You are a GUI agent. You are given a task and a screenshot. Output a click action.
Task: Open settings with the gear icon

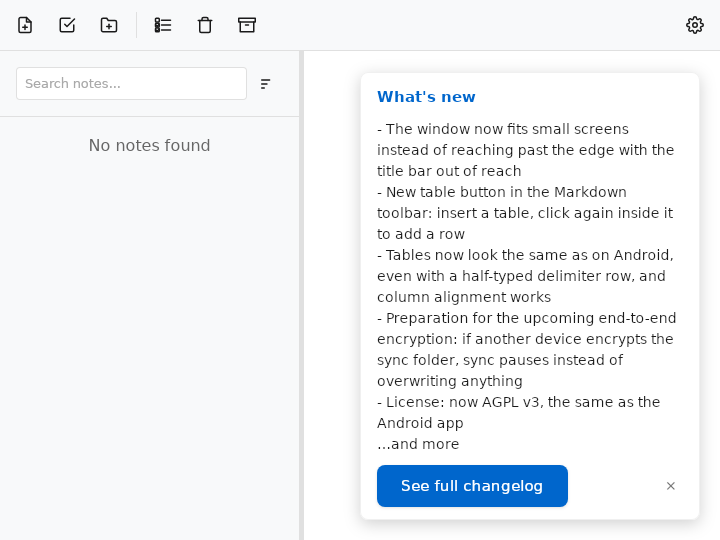pos(695,25)
